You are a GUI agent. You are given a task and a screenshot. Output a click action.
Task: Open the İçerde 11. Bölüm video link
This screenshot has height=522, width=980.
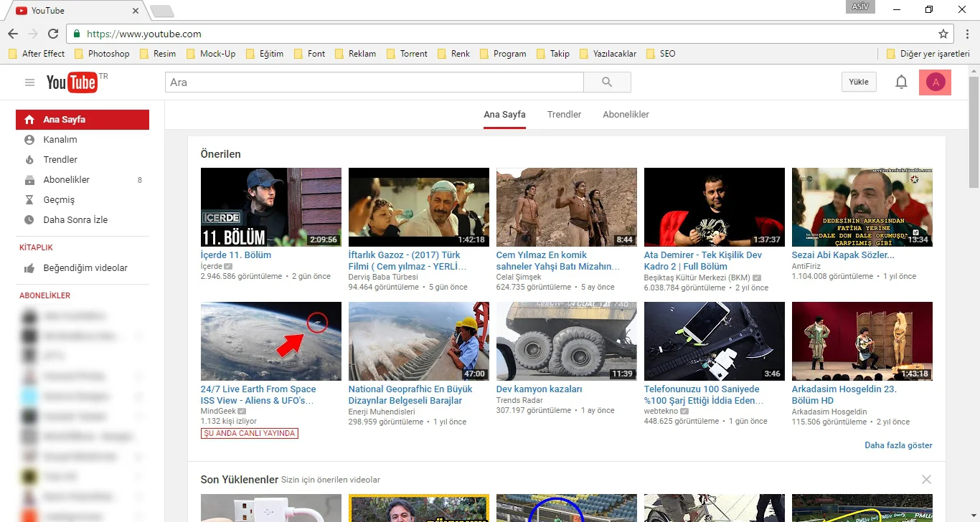coord(236,255)
